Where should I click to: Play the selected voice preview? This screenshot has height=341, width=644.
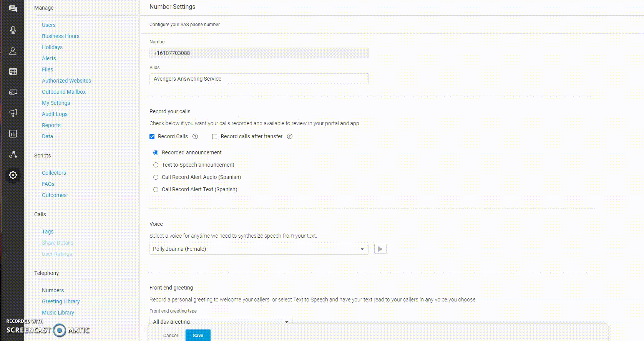[380, 249]
